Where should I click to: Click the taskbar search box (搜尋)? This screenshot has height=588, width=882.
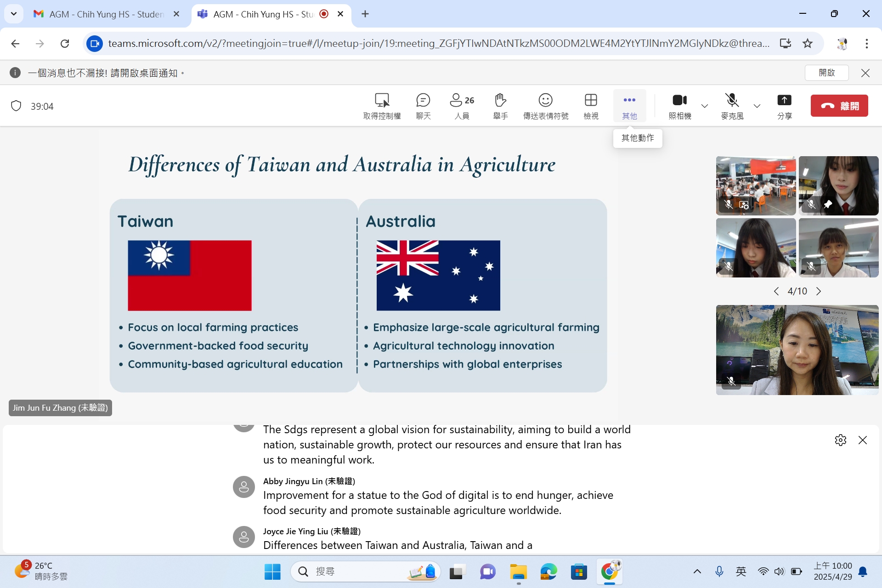(x=366, y=572)
